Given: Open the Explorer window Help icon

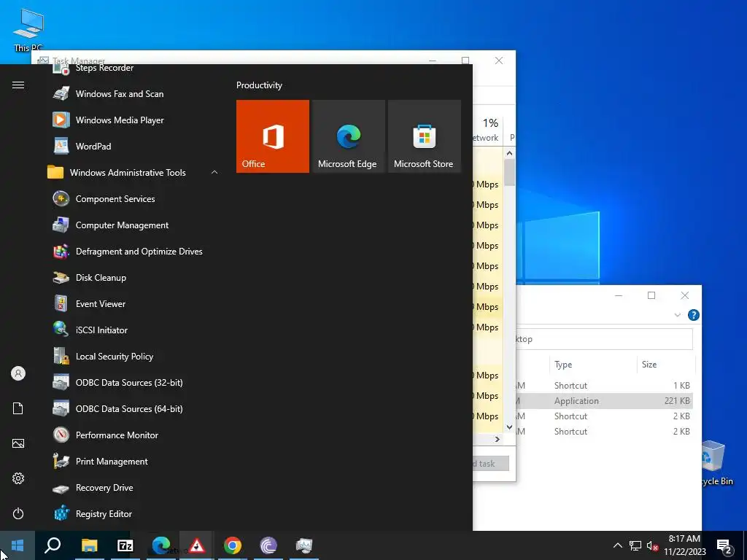Looking at the screenshot, I should [694, 315].
